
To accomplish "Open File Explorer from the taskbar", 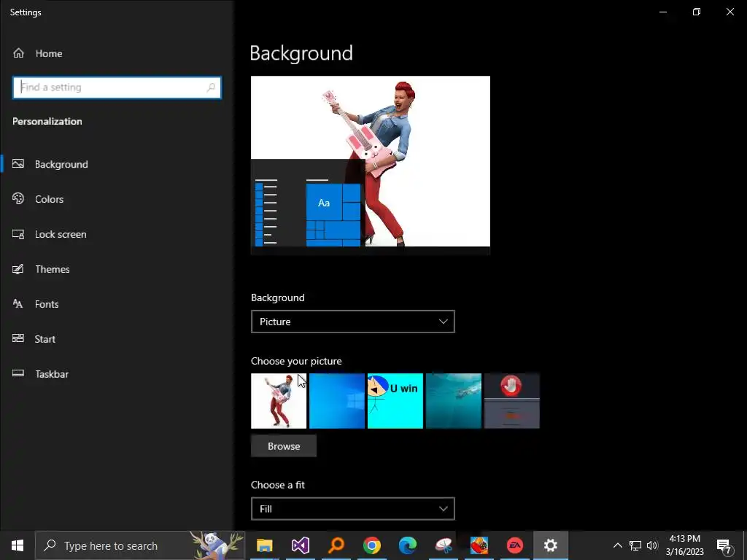I will (264, 545).
